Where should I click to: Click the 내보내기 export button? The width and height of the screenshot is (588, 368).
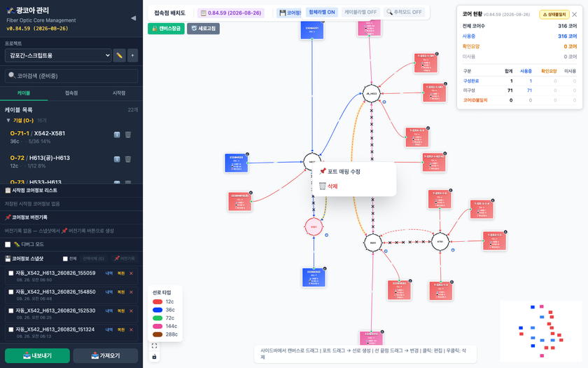pyautogui.click(x=37, y=355)
